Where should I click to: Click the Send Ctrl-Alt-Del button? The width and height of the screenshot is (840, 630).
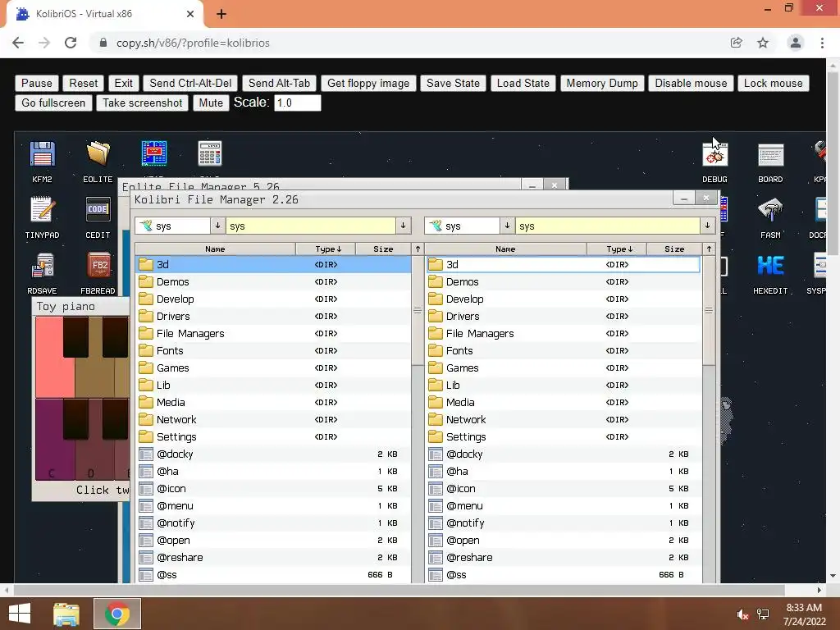[x=190, y=83]
